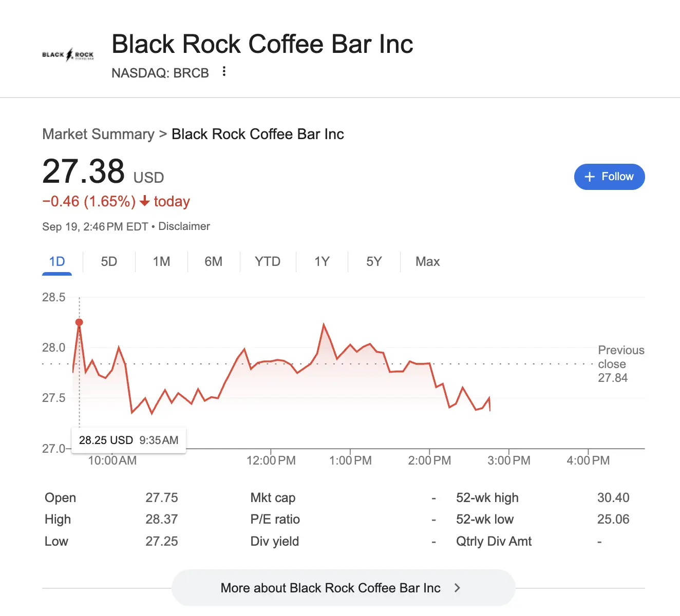Select the 1M time range

(x=161, y=262)
